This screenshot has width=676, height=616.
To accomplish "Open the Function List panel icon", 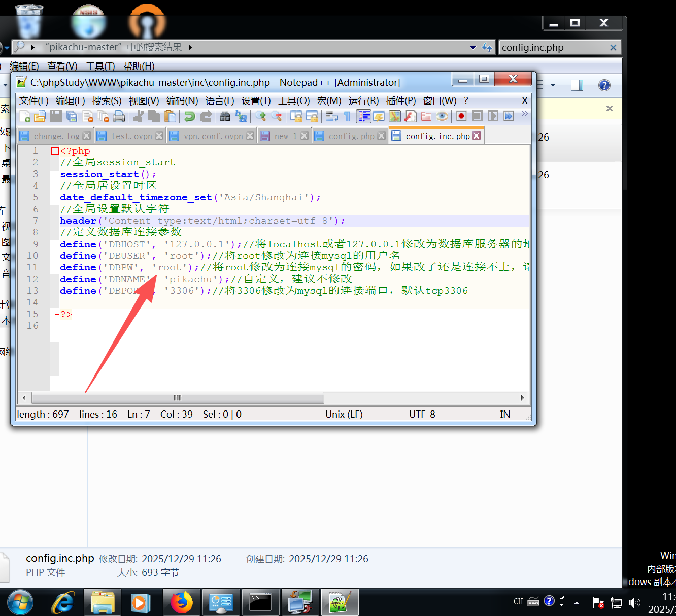I will click(411, 116).
